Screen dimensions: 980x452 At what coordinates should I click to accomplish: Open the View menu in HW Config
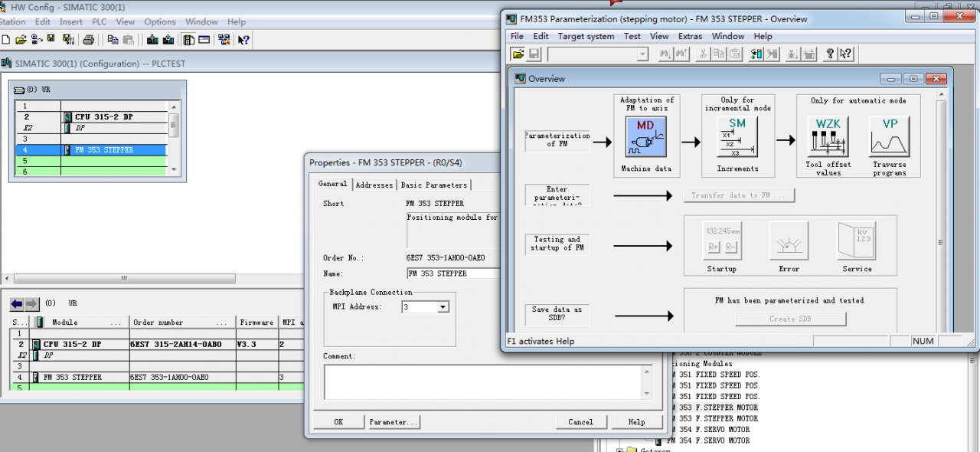tap(125, 22)
